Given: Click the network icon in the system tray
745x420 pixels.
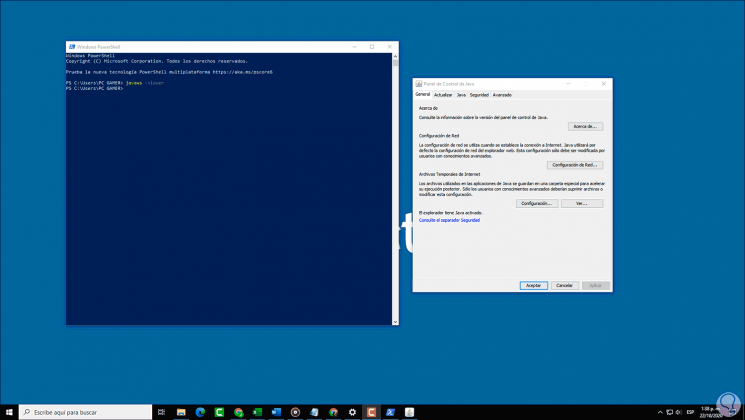Looking at the screenshot, I should (x=669, y=412).
